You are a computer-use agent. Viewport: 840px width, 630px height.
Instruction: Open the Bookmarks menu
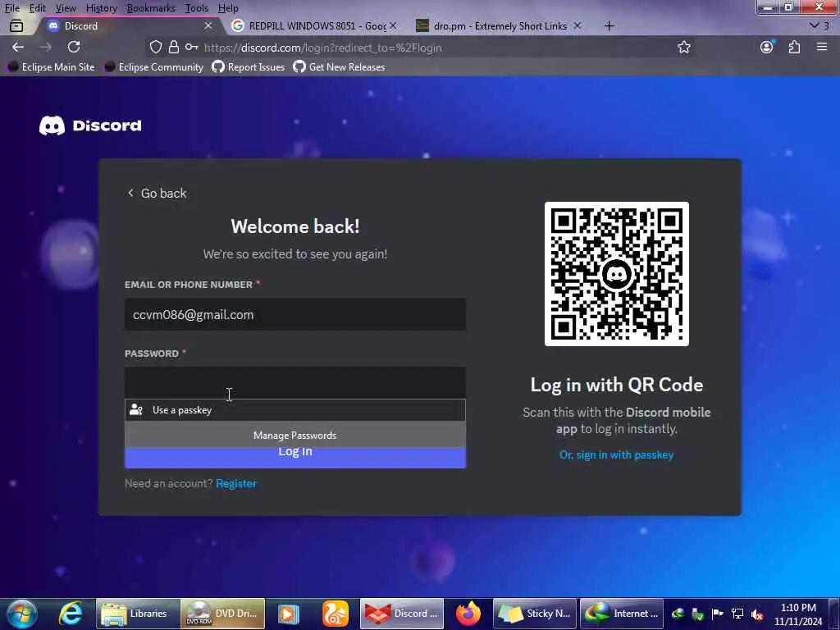pyautogui.click(x=151, y=8)
